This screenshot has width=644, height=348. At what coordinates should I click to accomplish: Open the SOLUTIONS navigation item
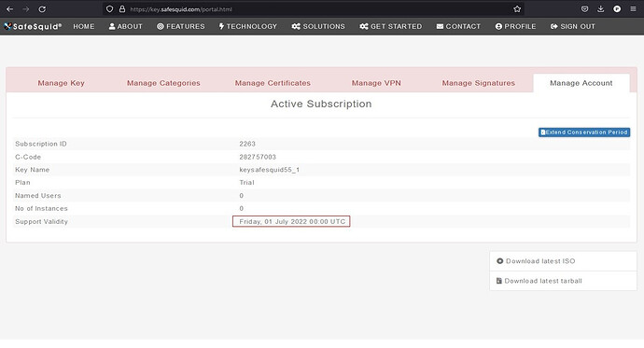pyautogui.click(x=318, y=26)
